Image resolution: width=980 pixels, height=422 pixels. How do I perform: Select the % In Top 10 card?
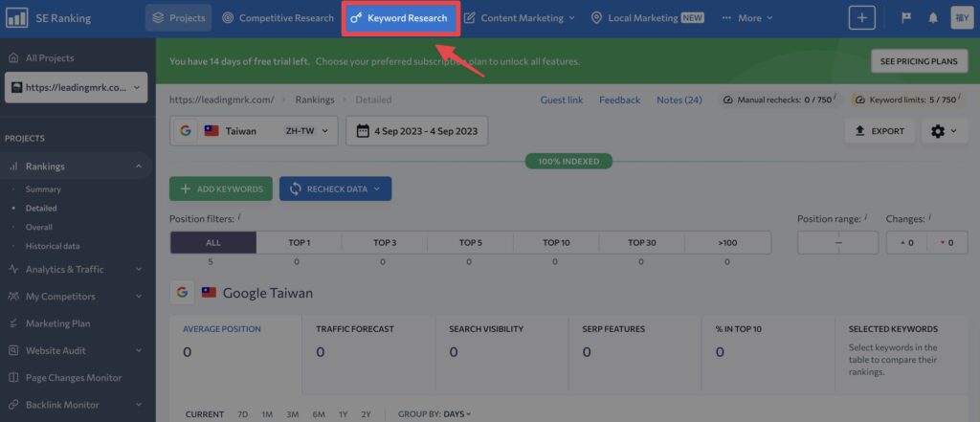[768, 355]
